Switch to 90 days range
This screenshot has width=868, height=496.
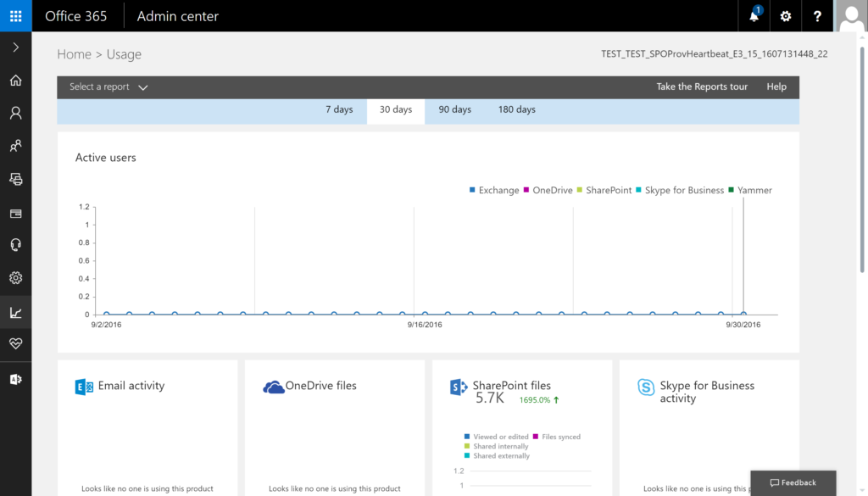(x=455, y=109)
